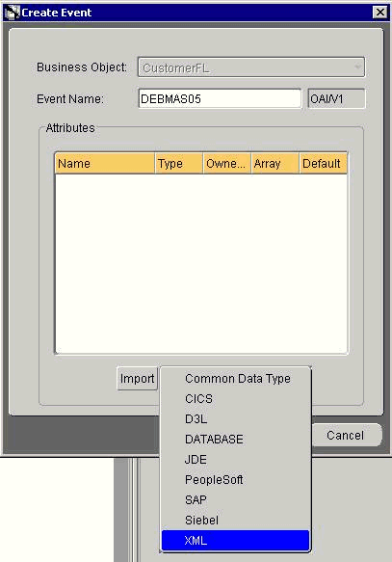The height and width of the screenshot is (562, 392).
Task: Click the Type column header
Action: (x=179, y=164)
